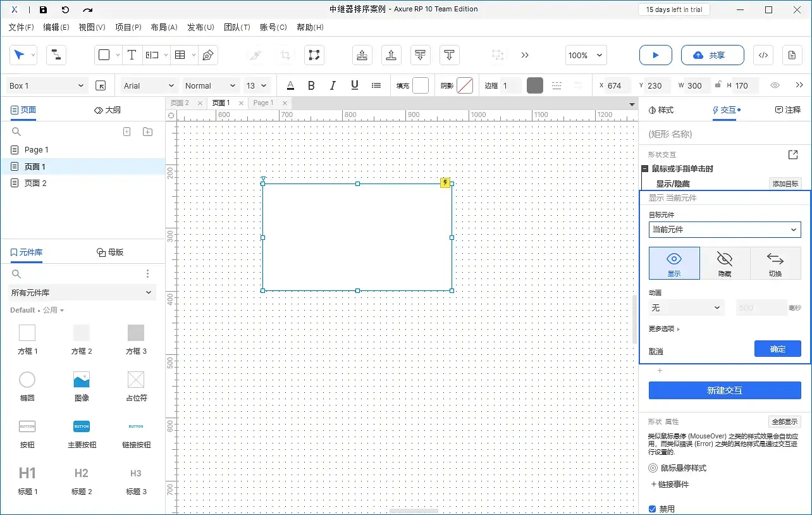Click the add folder icon in pages panel

coord(147,132)
